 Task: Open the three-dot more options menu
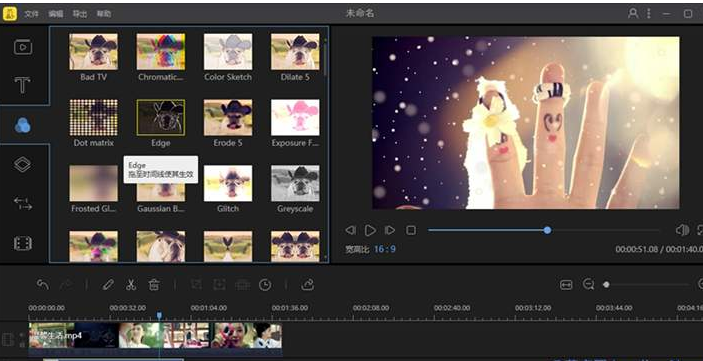coord(648,13)
